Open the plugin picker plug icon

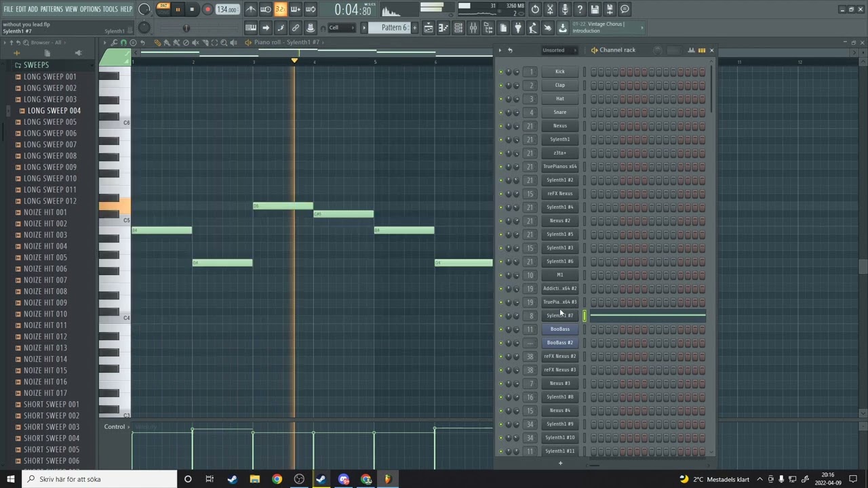click(x=518, y=28)
